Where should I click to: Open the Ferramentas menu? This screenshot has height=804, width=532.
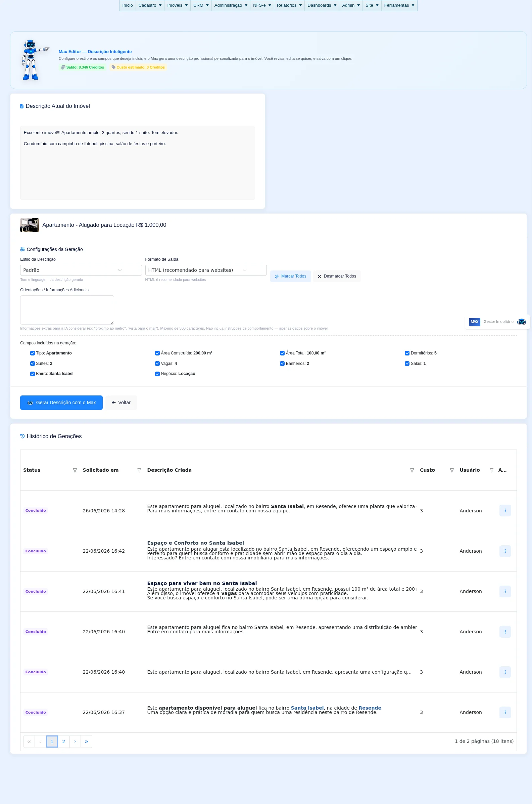pos(399,5)
